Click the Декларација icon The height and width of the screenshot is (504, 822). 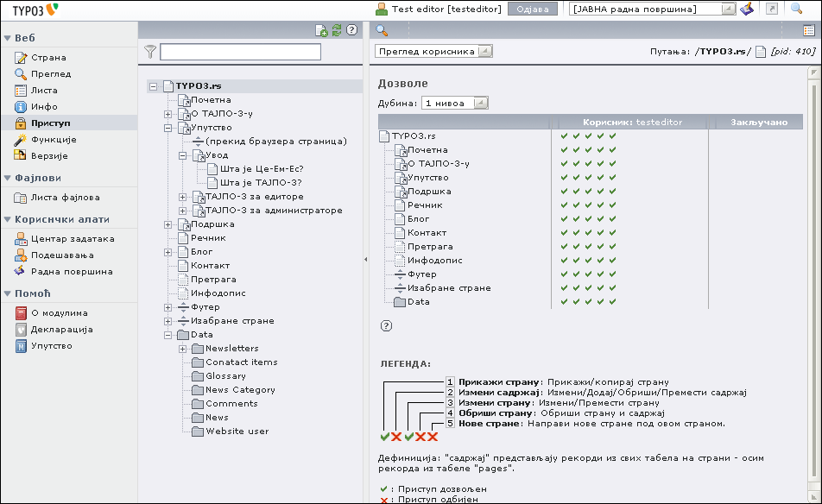pyautogui.click(x=21, y=330)
